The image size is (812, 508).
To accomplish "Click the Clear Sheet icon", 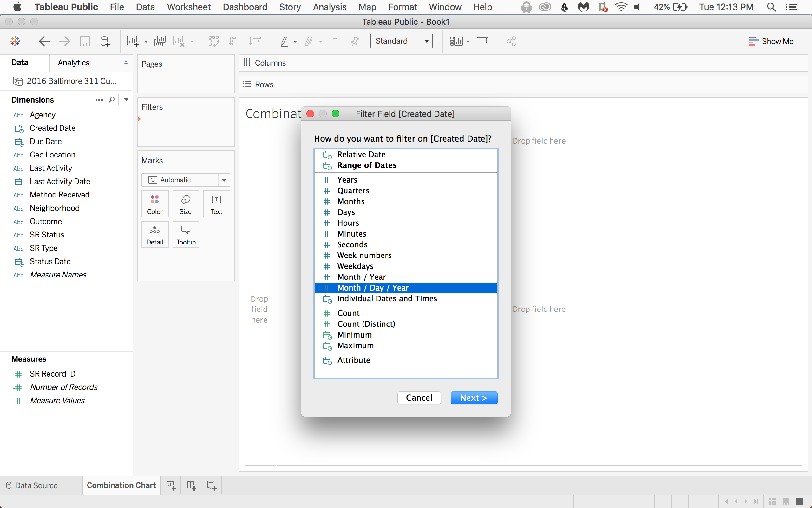I will [x=179, y=41].
